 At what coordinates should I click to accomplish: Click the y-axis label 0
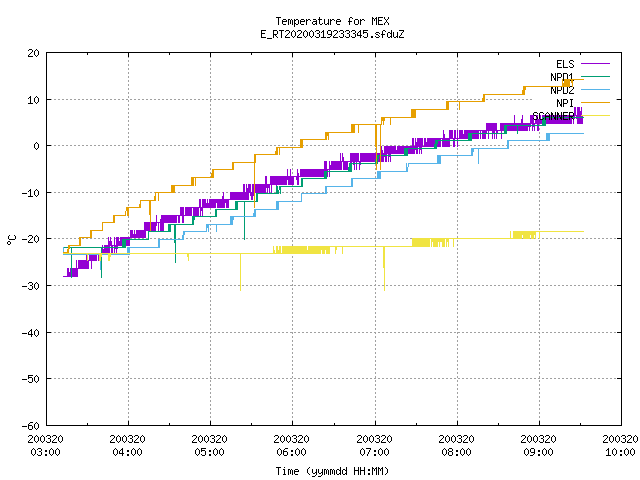coord(37,146)
